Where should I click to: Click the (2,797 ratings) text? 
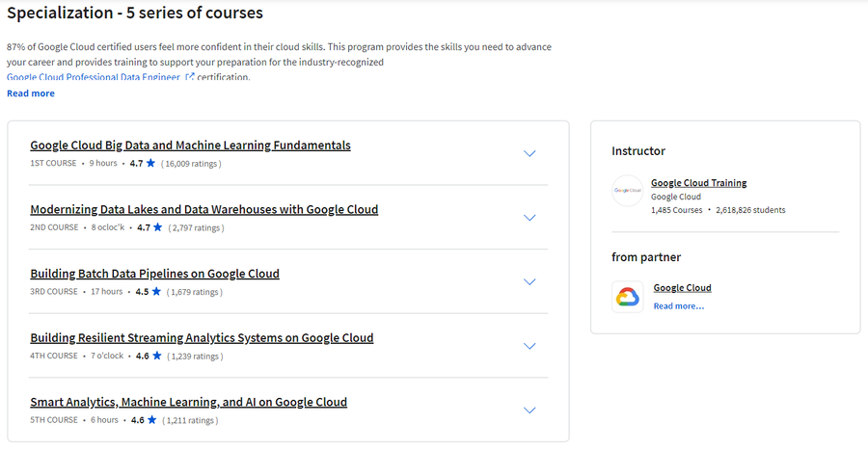coord(196,227)
